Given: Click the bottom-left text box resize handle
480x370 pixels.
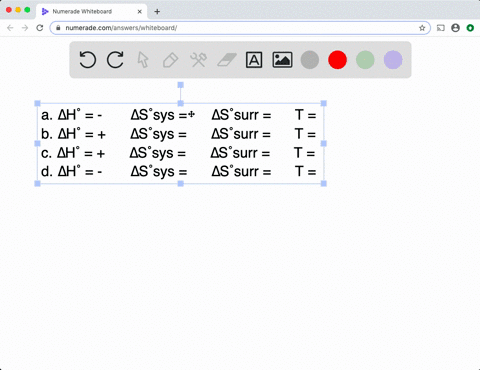Looking at the screenshot, I should click(37, 184).
